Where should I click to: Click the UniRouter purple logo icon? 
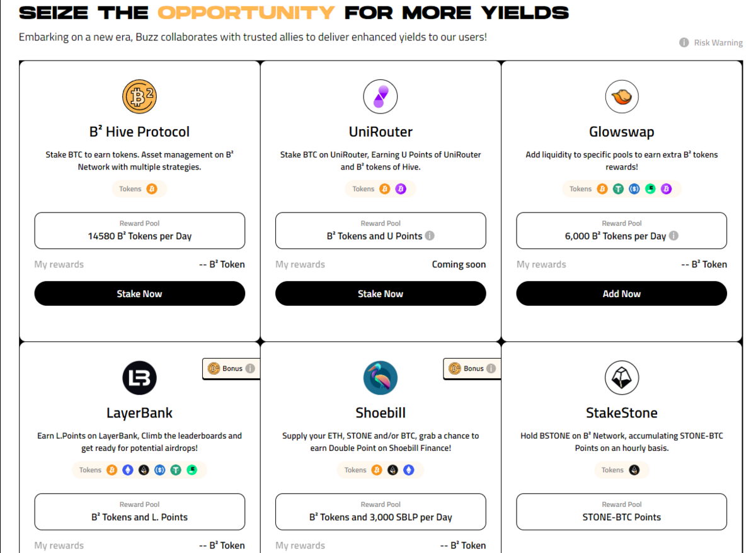381,96
